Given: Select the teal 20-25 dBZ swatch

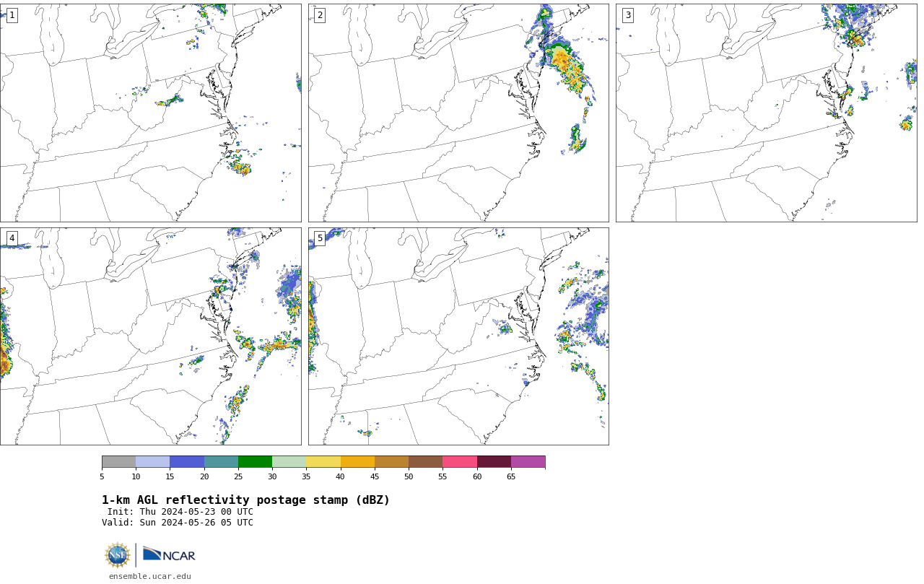Looking at the screenshot, I should (x=221, y=462).
